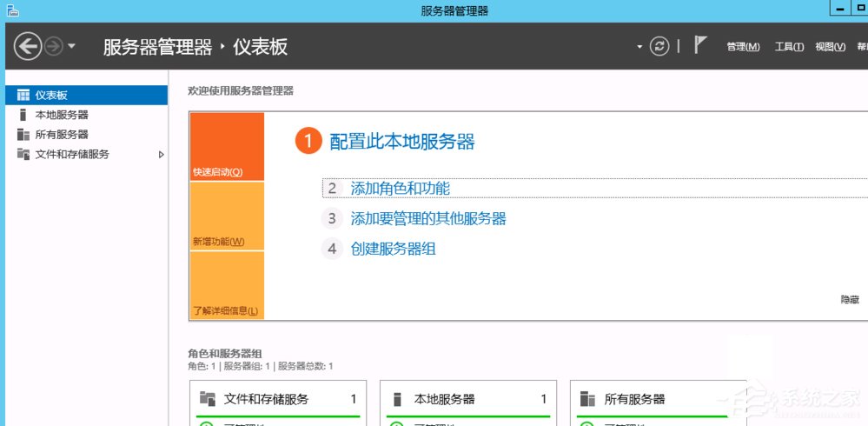Expand 文件和存储服务 submenu arrow
This screenshot has width=868, height=426.
pyautogui.click(x=161, y=155)
